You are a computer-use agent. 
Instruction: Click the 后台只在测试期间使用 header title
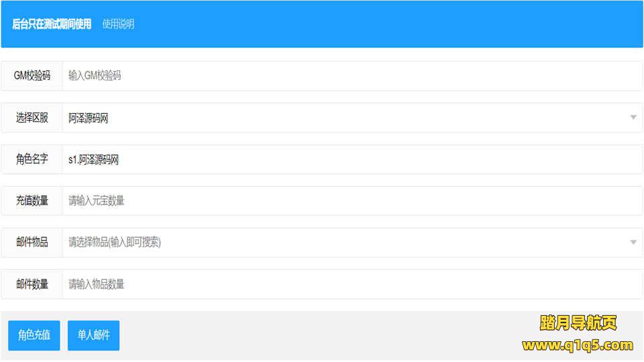(x=52, y=24)
